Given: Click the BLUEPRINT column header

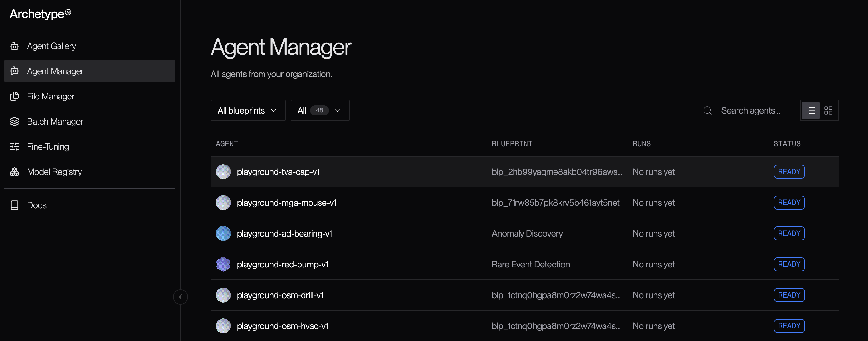Looking at the screenshot, I should point(512,143).
